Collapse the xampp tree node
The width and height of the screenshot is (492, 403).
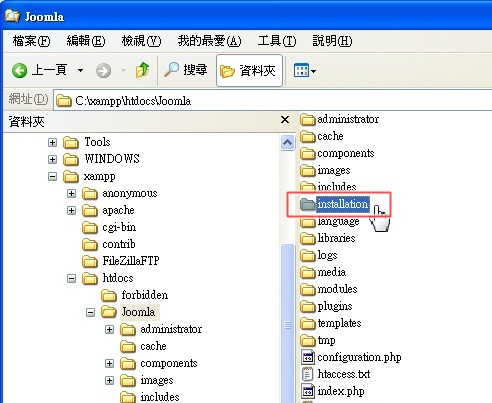52,176
